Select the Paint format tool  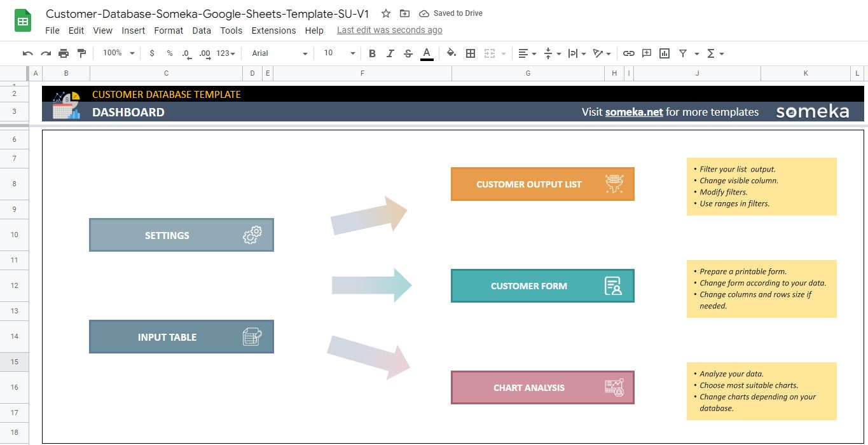point(81,53)
